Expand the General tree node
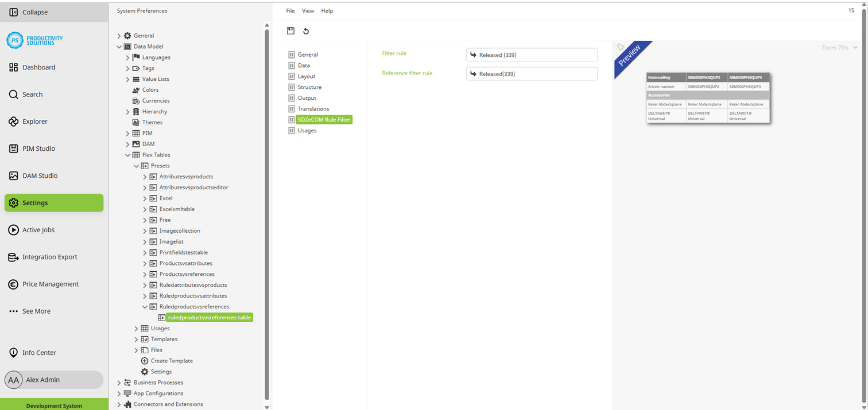The height and width of the screenshot is (410, 868). point(119,36)
